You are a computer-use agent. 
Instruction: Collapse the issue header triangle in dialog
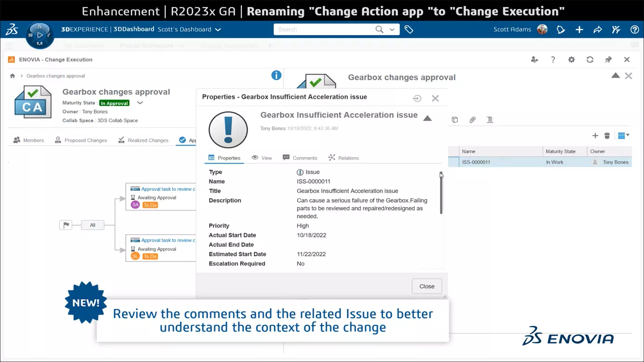[x=427, y=118]
